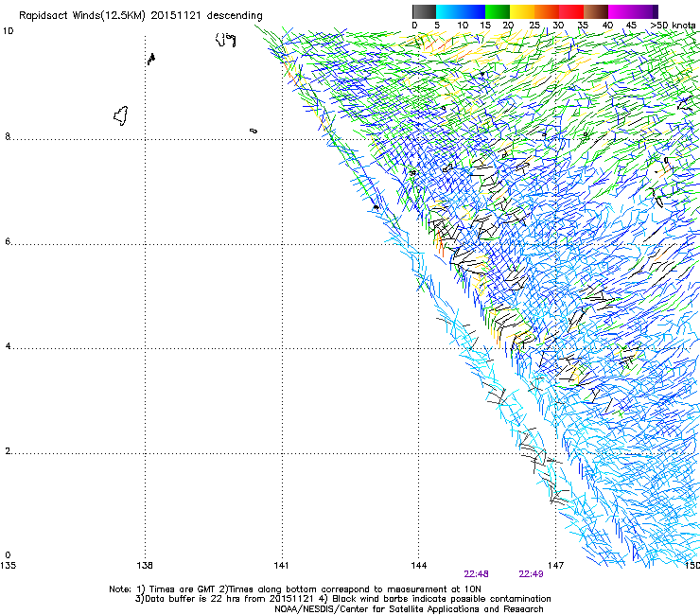Screen dimensions: 700x615
Task: Click the '45' legend label
Action: coord(631,25)
